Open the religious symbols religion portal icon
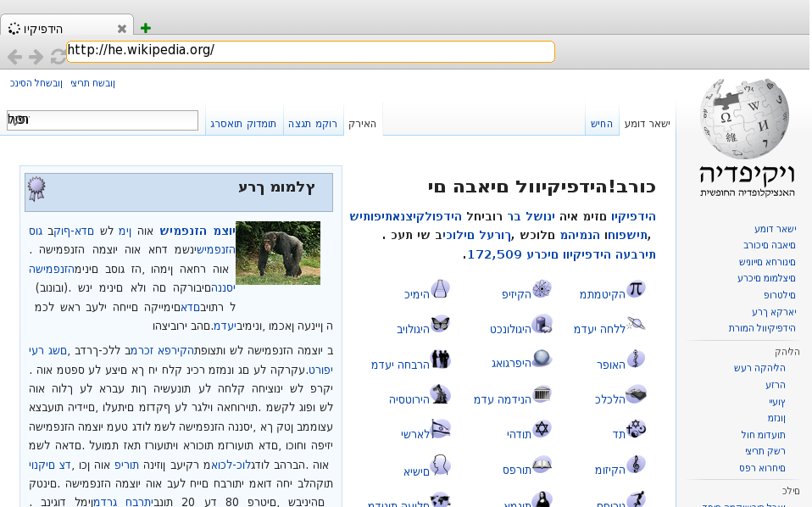Image resolution: width=812 pixels, height=507 pixels. pyautogui.click(x=636, y=429)
